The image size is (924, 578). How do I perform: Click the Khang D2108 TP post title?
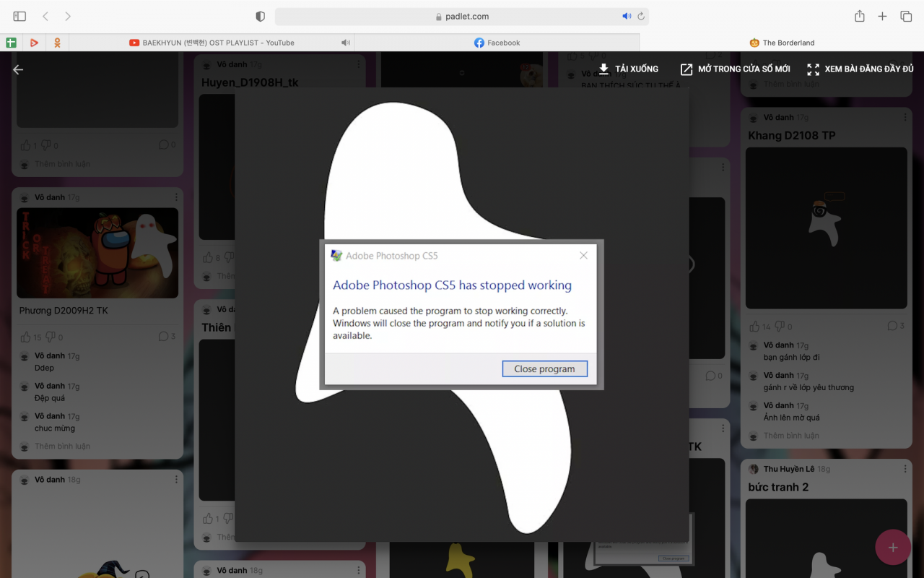791,136
